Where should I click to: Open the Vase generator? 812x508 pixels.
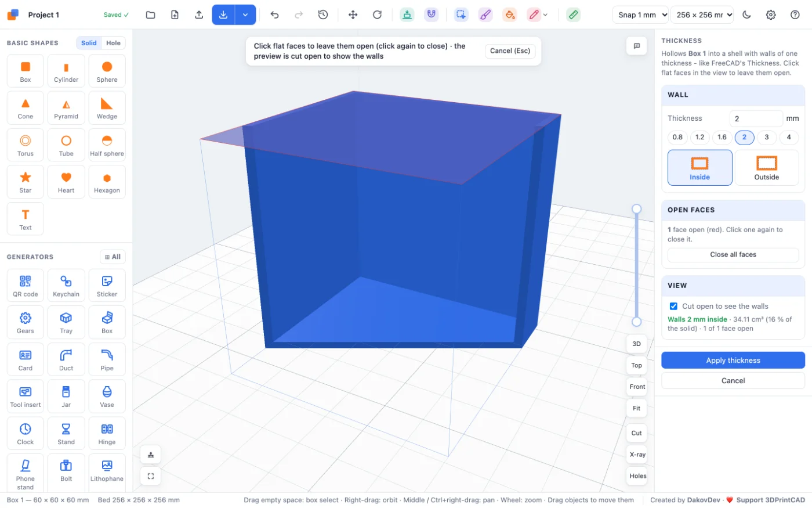pos(107,397)
